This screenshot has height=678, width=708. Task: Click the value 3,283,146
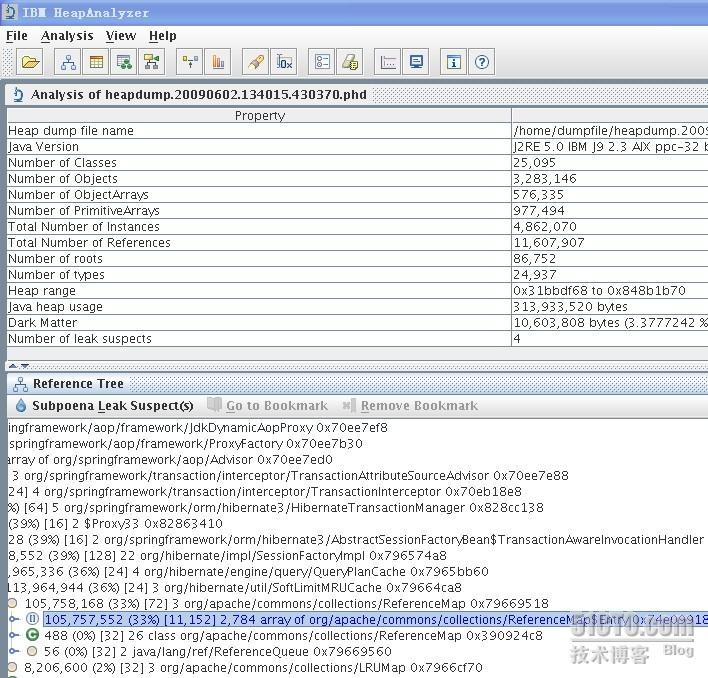[545, 179]
